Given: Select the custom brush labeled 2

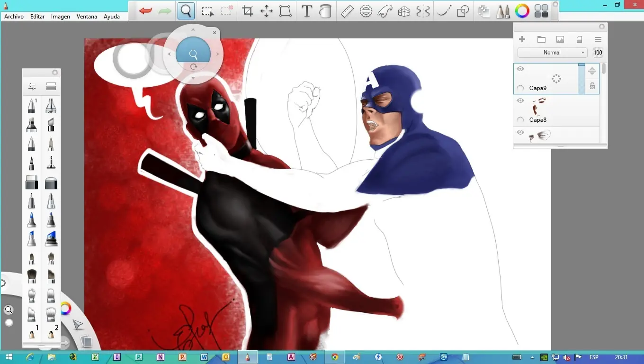Looking at the screenshot, I should pyautogui.click(x=51, y=331).
